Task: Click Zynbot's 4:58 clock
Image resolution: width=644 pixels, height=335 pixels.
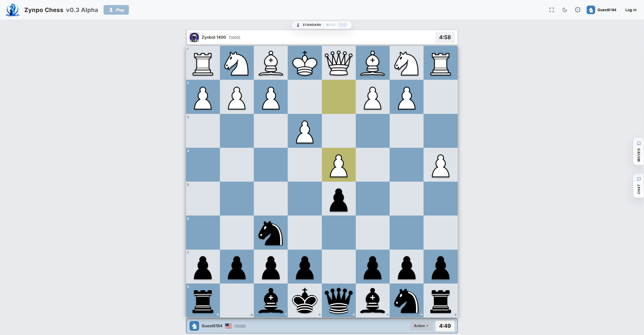Action: (445, 37)
